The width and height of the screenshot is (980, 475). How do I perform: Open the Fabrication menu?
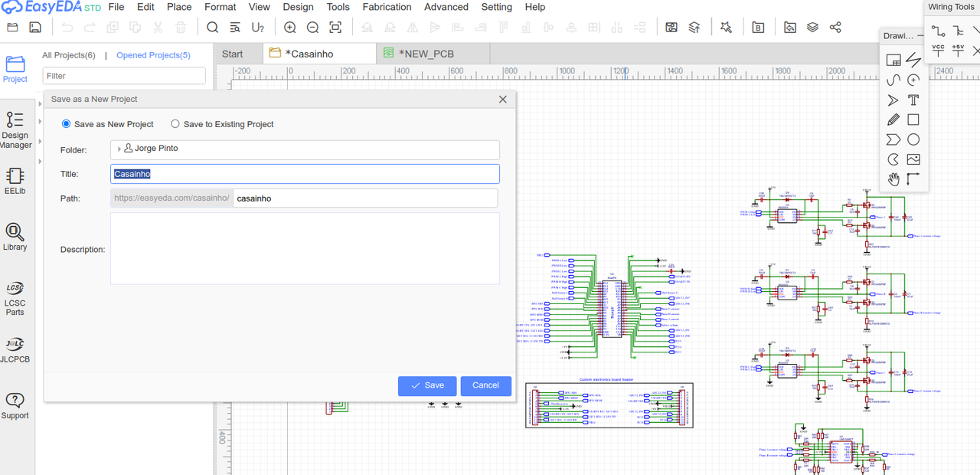[387, 7]
